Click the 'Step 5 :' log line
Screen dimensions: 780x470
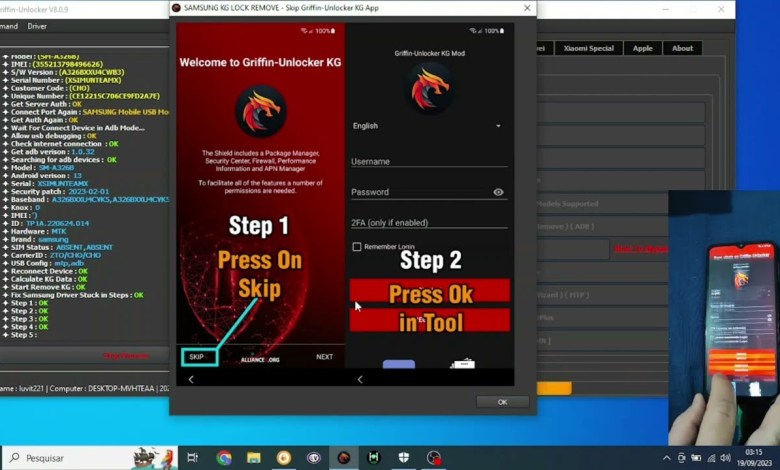click(19, 335)
